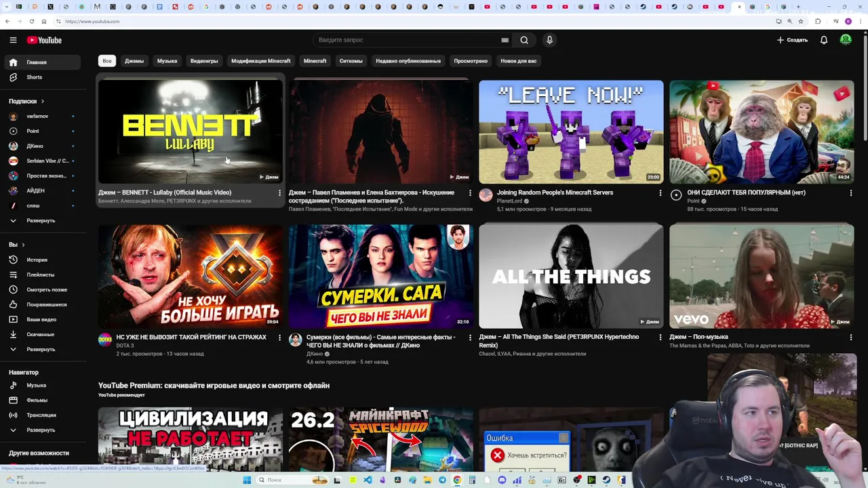Image resolution: width=868 pixels, height=488 pixels.
Task: Open more options for Joining Random People's video
Action: click(660, 193)
